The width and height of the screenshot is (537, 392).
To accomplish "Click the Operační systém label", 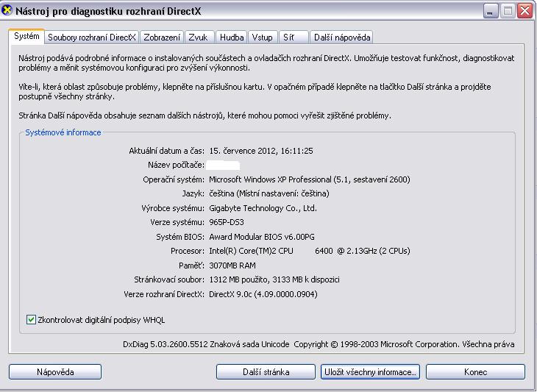I will point(174,179).
